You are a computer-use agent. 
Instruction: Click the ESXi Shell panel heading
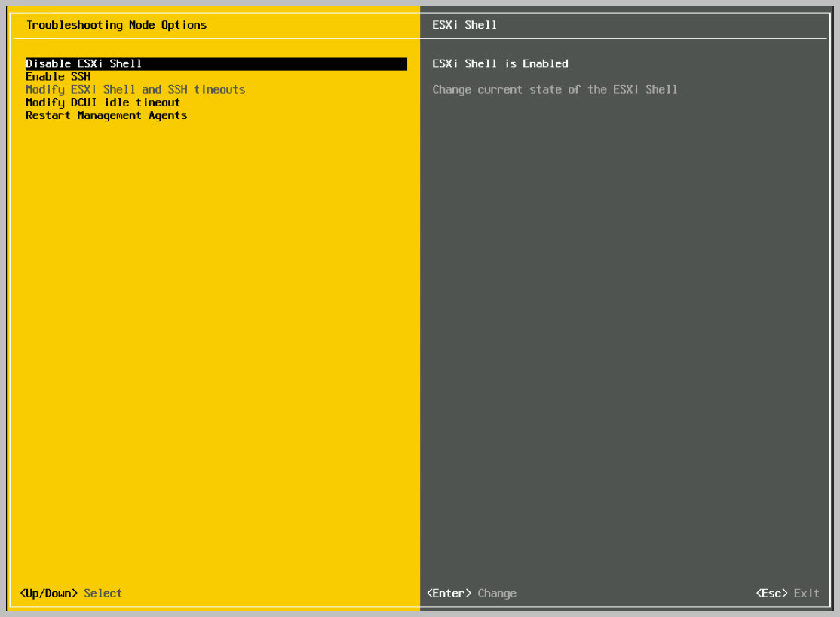point(464,25)
